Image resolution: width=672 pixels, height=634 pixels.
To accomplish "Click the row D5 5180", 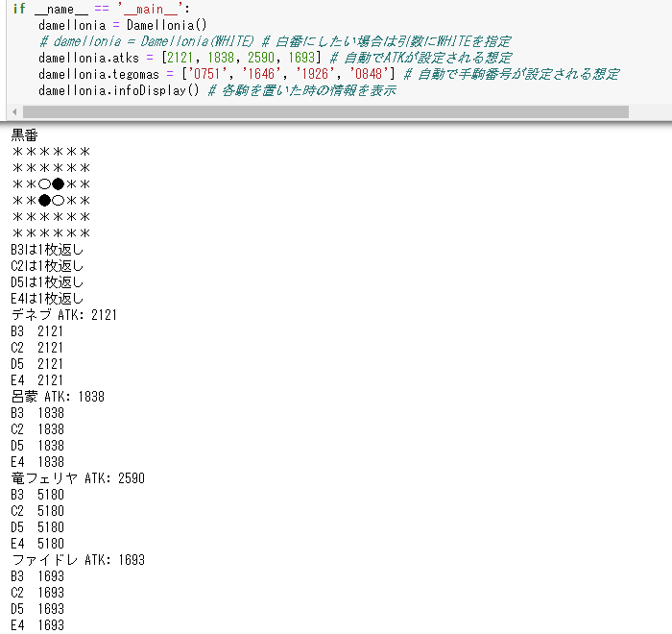I will point(37,526).
